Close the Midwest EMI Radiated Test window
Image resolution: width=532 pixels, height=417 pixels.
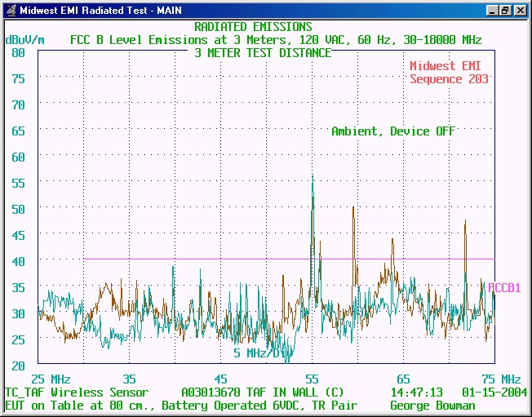pyautogui.click(x=520, y=11)
